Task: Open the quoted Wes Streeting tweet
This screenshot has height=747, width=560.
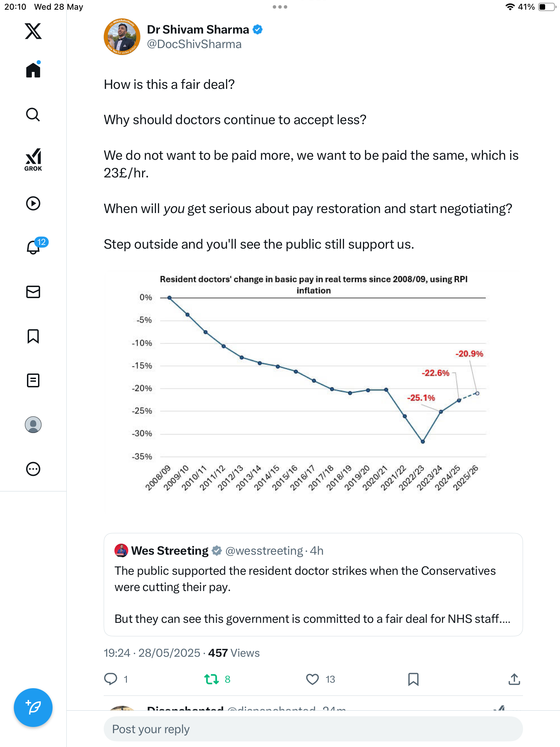Action: [313, 584]
